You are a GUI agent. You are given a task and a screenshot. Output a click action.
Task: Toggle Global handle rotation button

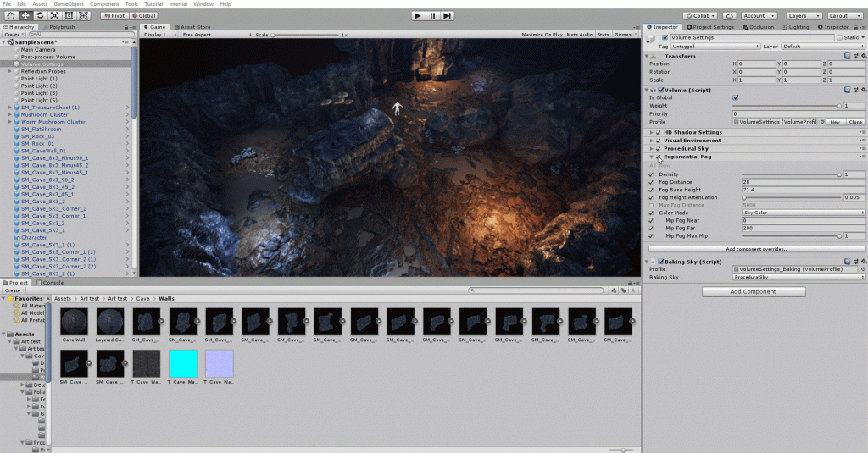(x=144, y=15)
